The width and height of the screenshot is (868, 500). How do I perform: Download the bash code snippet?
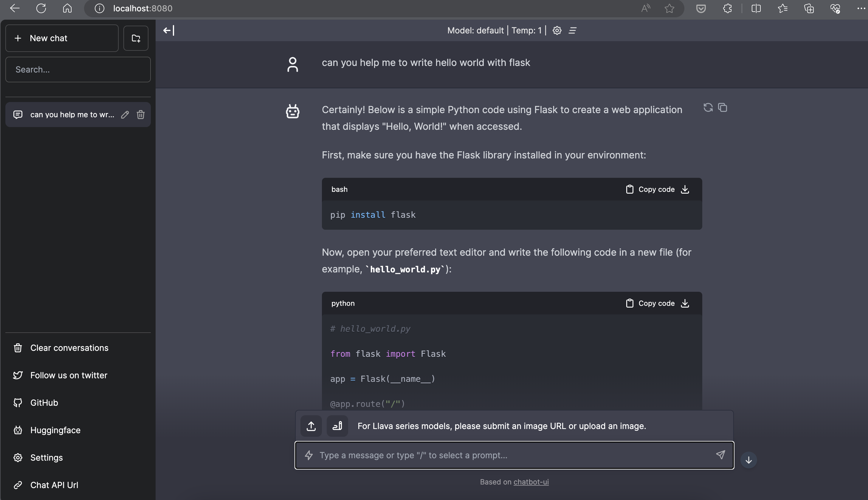click(685, 189)
